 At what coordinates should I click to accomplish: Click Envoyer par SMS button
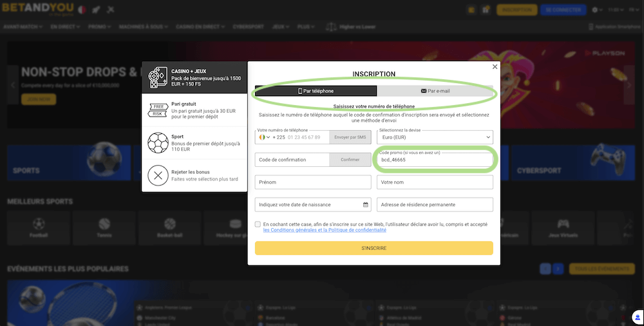350,137
